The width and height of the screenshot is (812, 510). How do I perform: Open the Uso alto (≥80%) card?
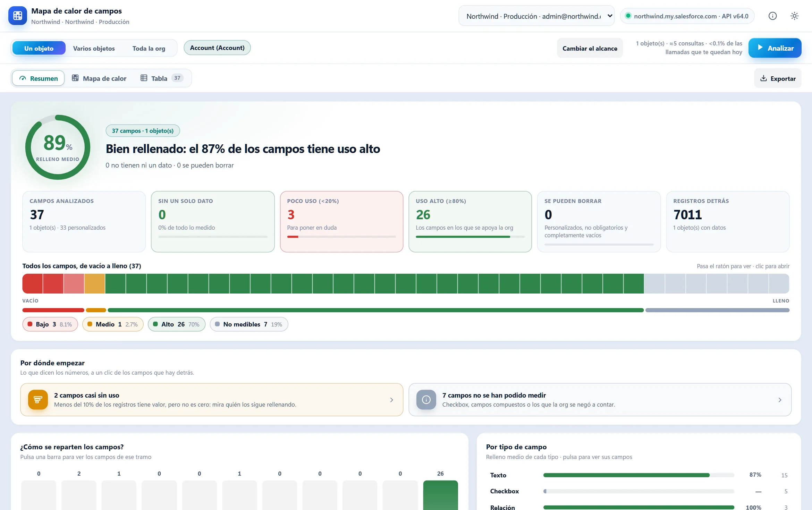pos(470,222)
